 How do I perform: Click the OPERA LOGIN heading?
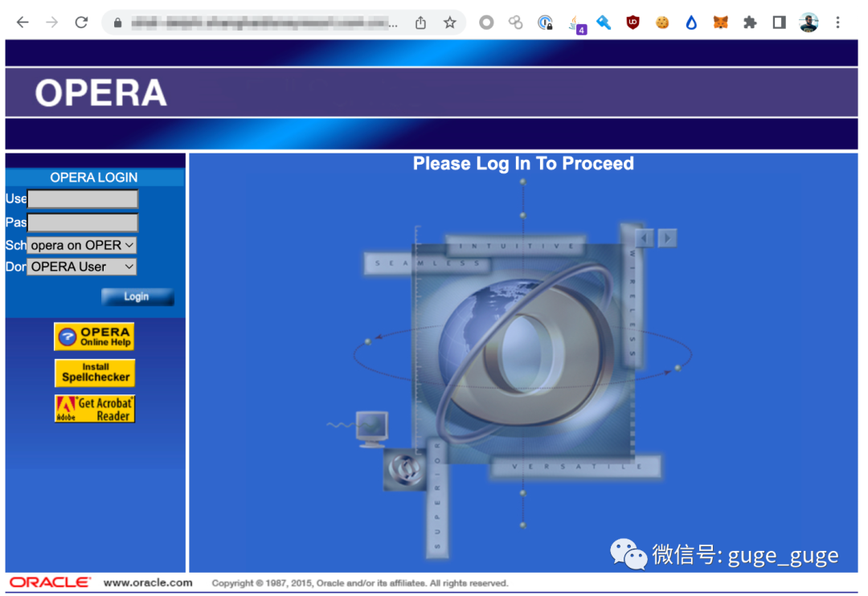[94, 178]
